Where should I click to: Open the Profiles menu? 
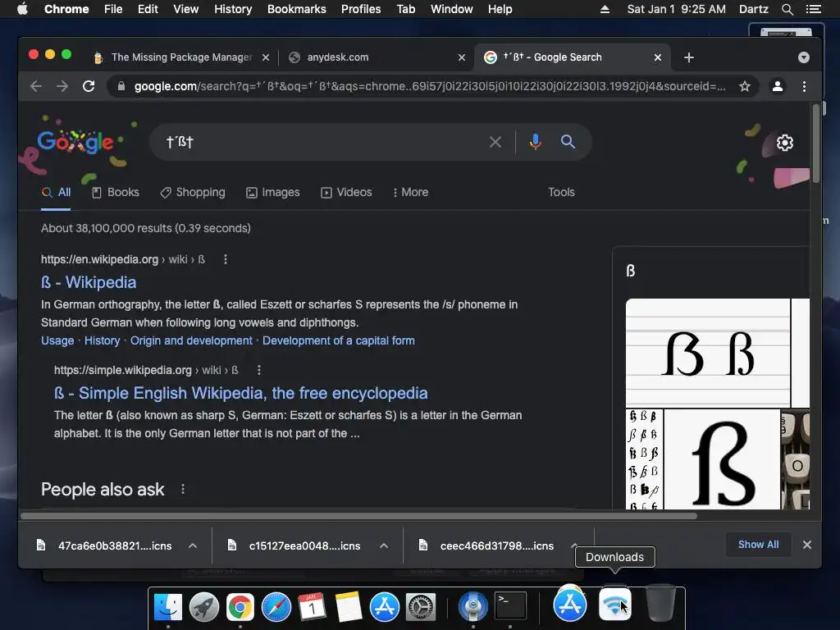361,9
